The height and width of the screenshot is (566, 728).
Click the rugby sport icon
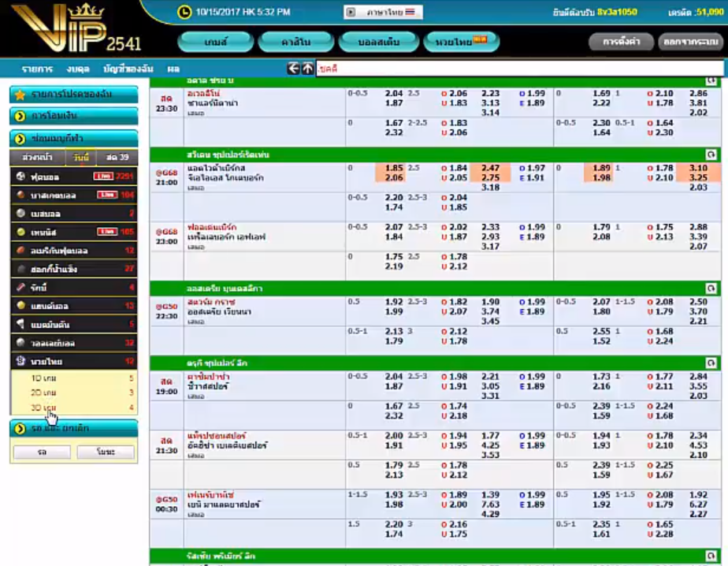coord(20,288)
